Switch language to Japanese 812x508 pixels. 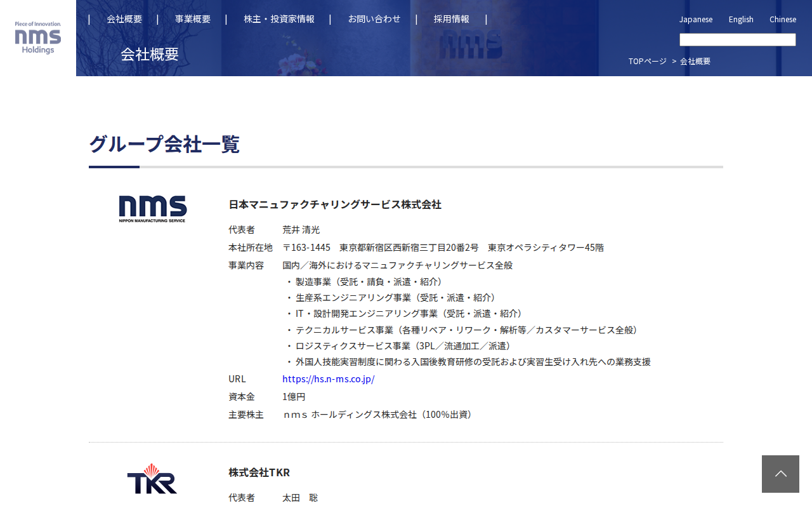pos(696,19)
